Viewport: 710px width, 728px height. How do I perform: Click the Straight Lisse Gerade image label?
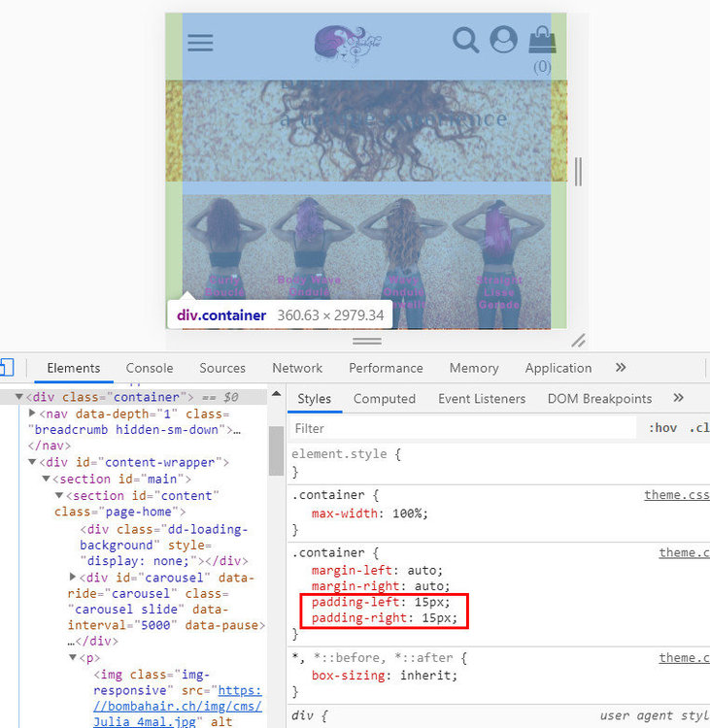tap(499, 292)
